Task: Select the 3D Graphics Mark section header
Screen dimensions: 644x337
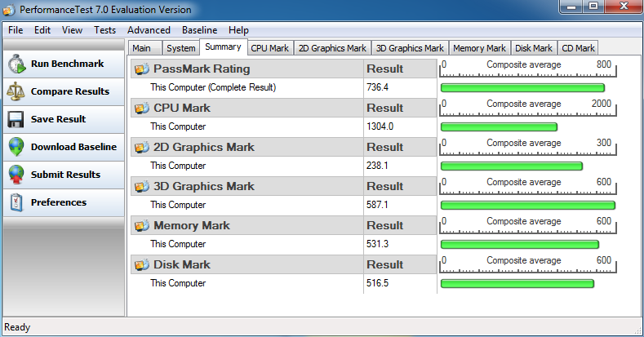Action: [x=203, y=186]
